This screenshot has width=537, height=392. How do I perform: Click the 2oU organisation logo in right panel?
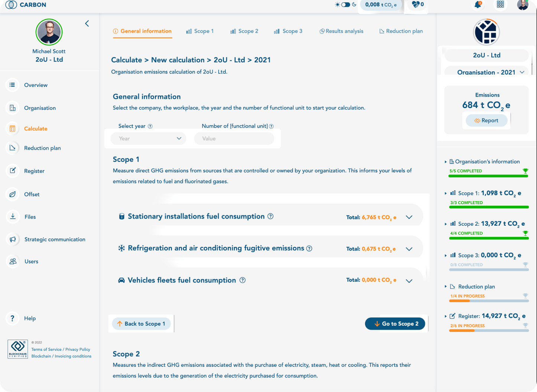coord(486,32)
